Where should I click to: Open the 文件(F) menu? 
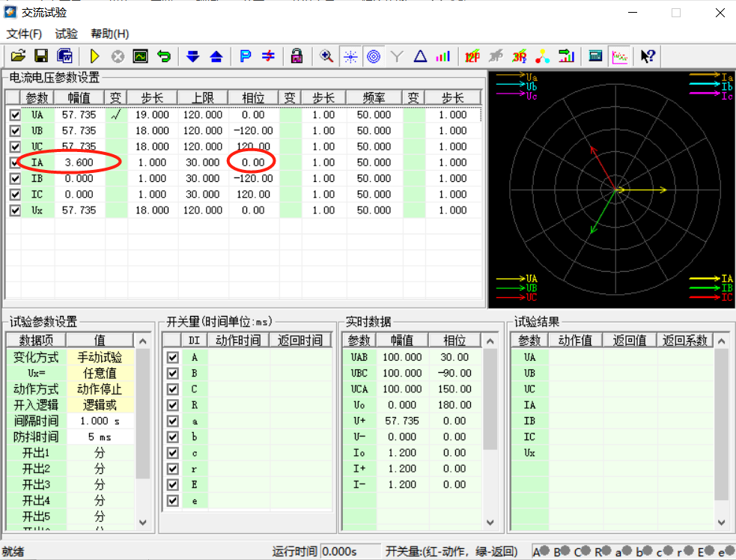(x=24, y=34)
